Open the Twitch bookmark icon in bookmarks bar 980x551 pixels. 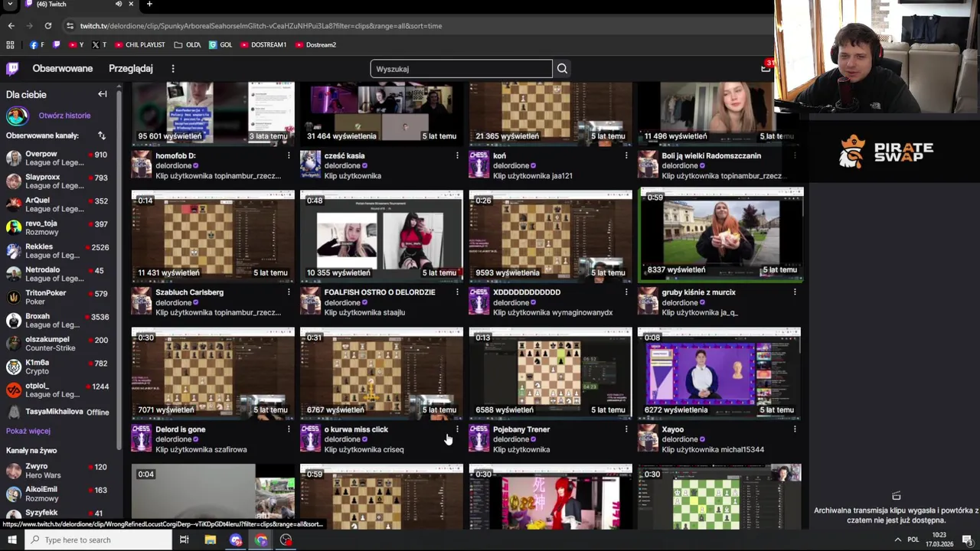pyautogui.click(x=56, y=45)
